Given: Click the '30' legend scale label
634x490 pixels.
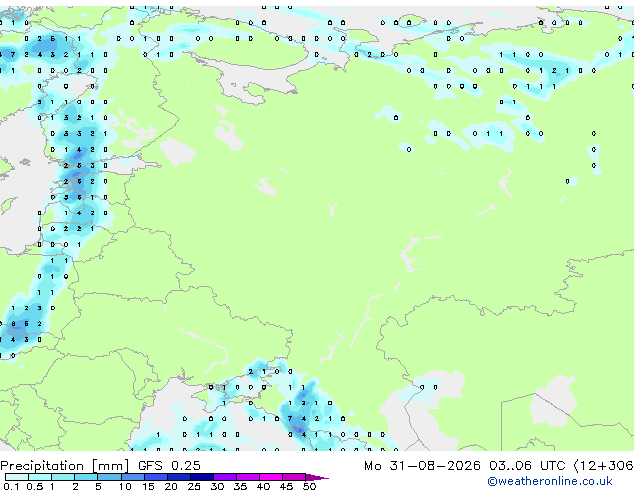Looking at the screenshot, I should click(x=218, y=486).
